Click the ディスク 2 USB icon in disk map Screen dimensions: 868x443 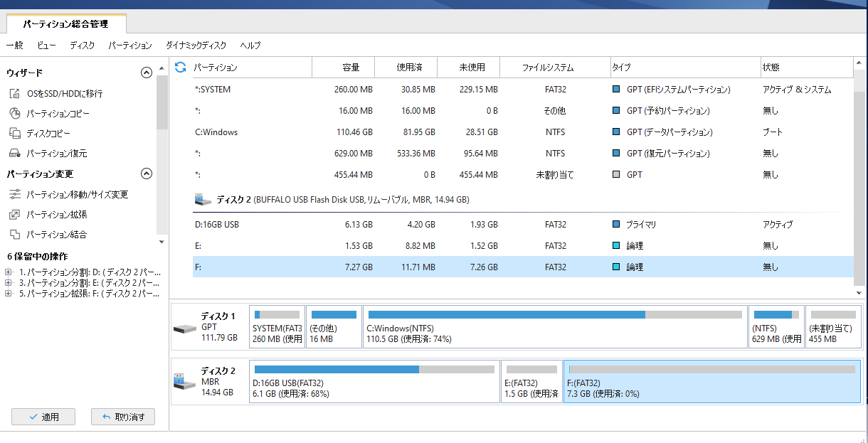[x=184, y=381]
